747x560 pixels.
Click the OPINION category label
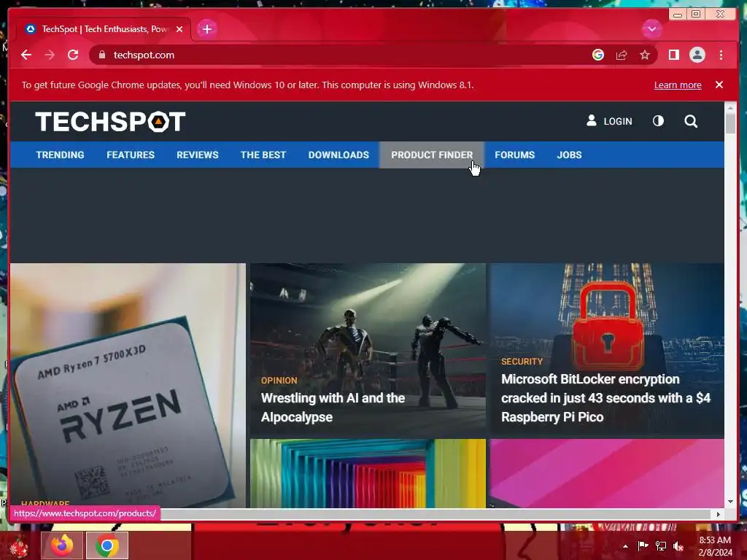279,381
